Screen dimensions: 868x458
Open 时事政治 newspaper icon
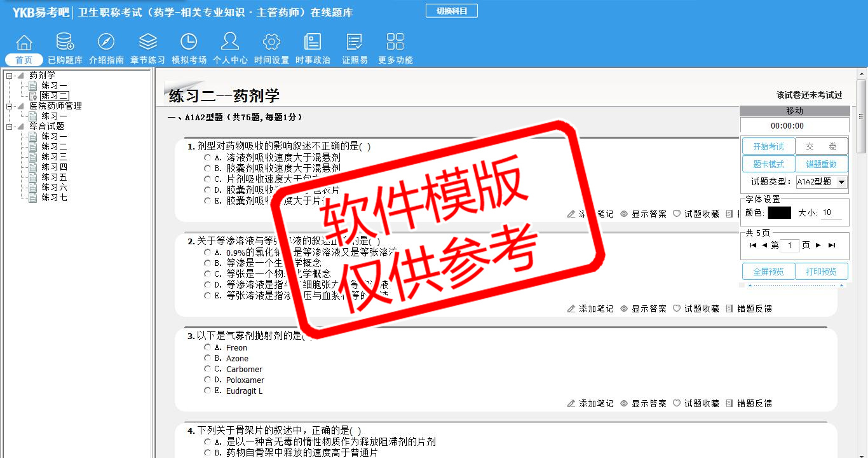tap(313, 43)
